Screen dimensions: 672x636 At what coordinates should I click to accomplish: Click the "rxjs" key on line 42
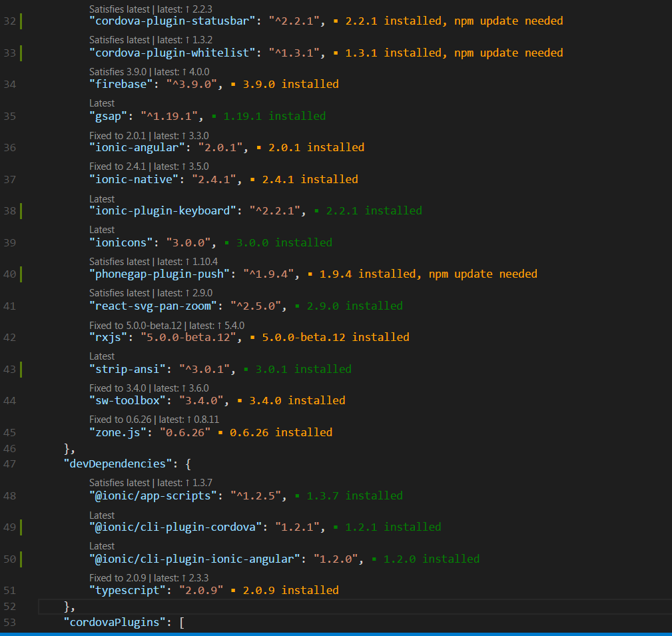coord(108,337)
